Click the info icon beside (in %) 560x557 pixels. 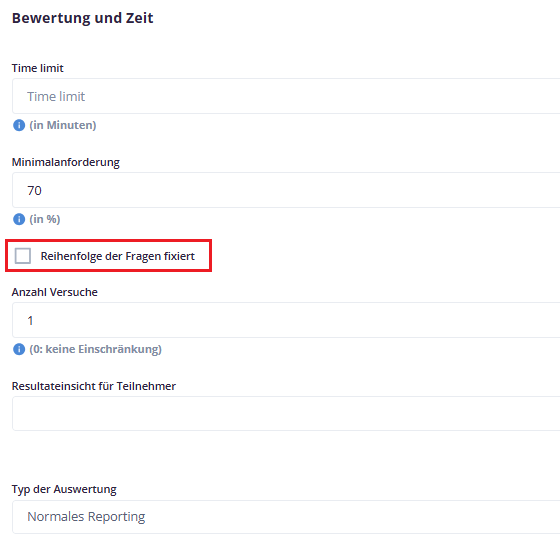pos(19,219)
